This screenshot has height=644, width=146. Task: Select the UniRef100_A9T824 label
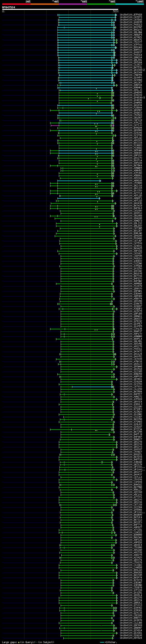pyautogui.click(x=131, y=638)
